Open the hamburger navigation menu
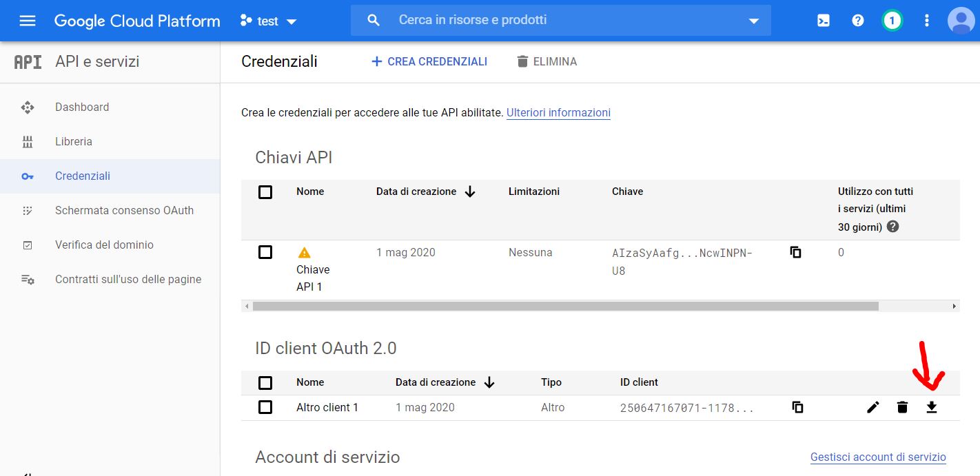This screenshot has height=476, width=980. tap(28, 21)
